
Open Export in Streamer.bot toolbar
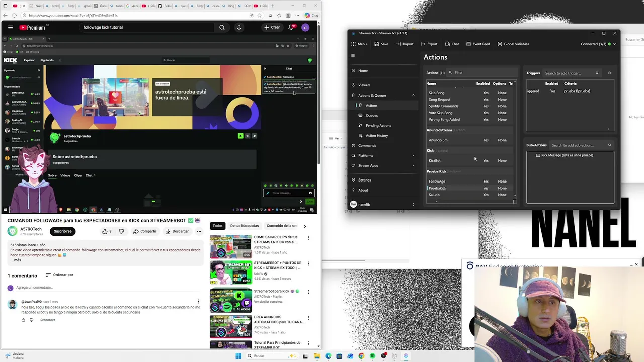point(429,44)
